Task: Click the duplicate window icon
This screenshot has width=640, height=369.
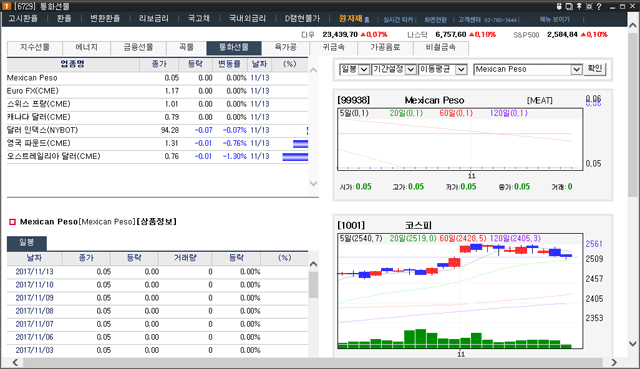Action: click(569, 6)
